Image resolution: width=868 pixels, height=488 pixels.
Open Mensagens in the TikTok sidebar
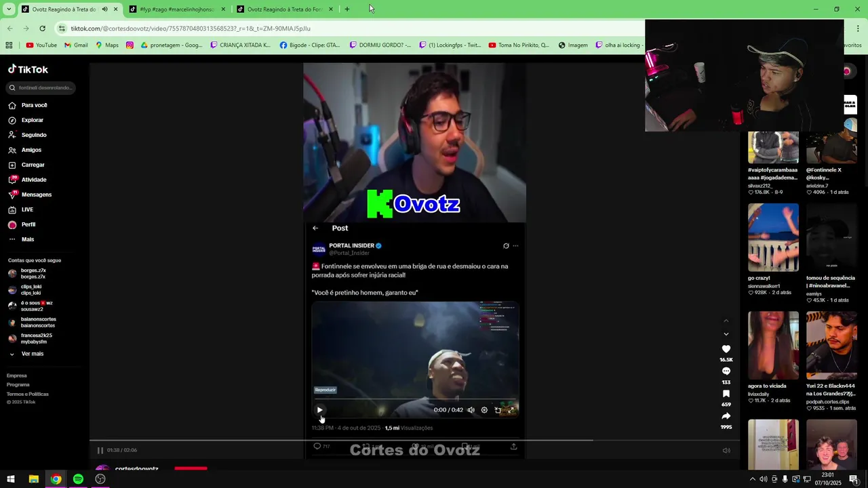[x=36, y=195]
